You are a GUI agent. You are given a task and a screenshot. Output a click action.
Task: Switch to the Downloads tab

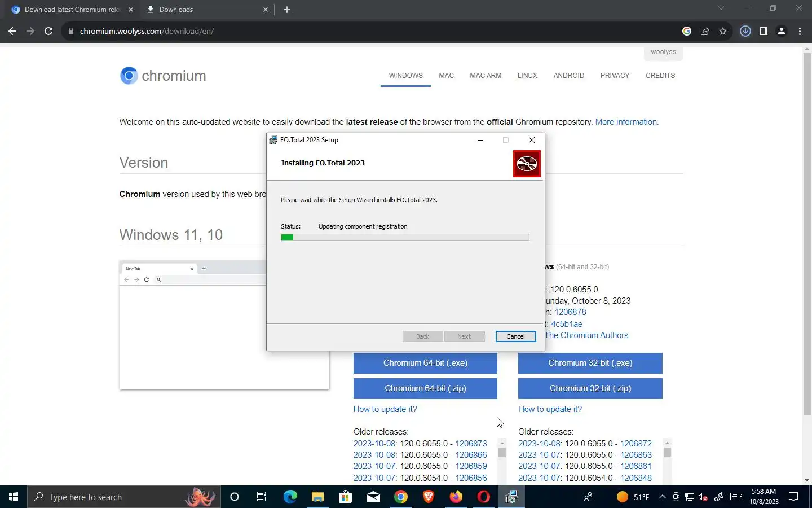[207, 10]
